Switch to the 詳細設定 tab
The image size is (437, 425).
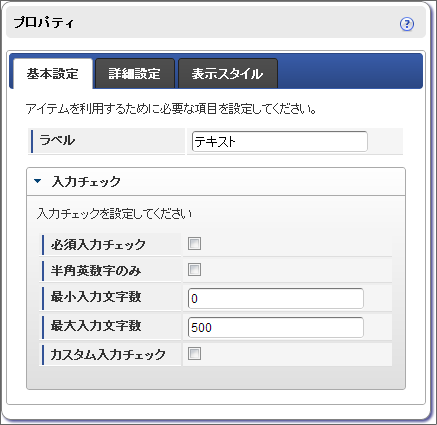[x=135, y=74]
